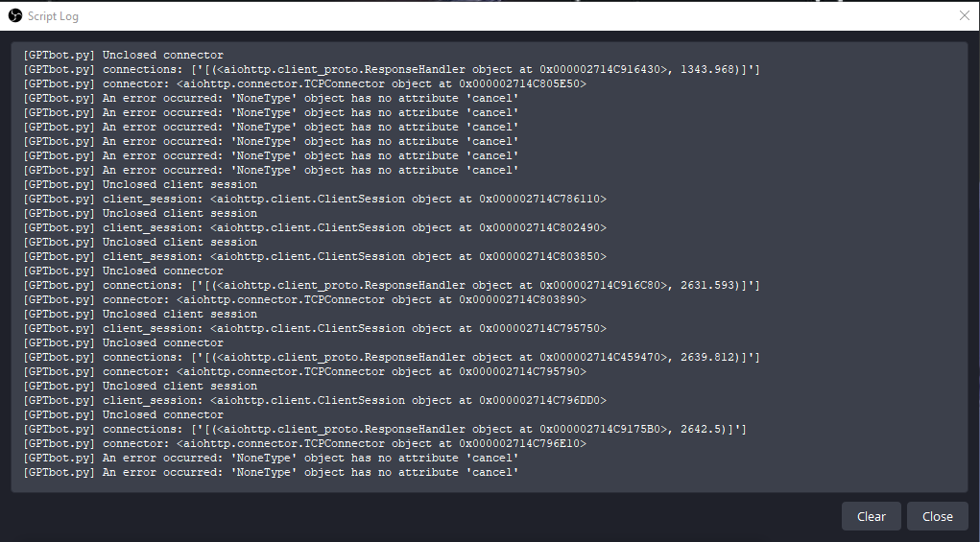Viewport: 980px width, 542px height.
Task: Close the Script Log window with X
Action: [965, 15]
